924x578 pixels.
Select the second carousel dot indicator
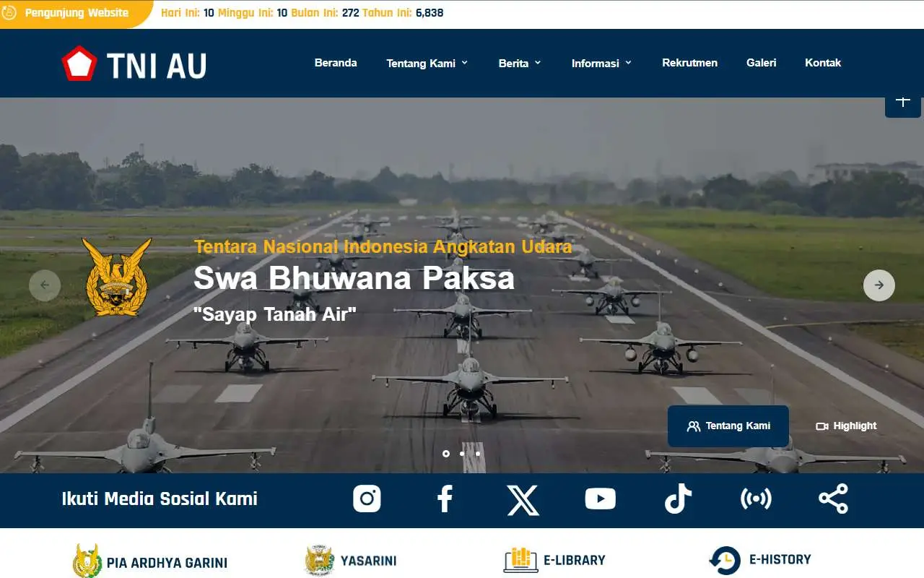(462, 454)
